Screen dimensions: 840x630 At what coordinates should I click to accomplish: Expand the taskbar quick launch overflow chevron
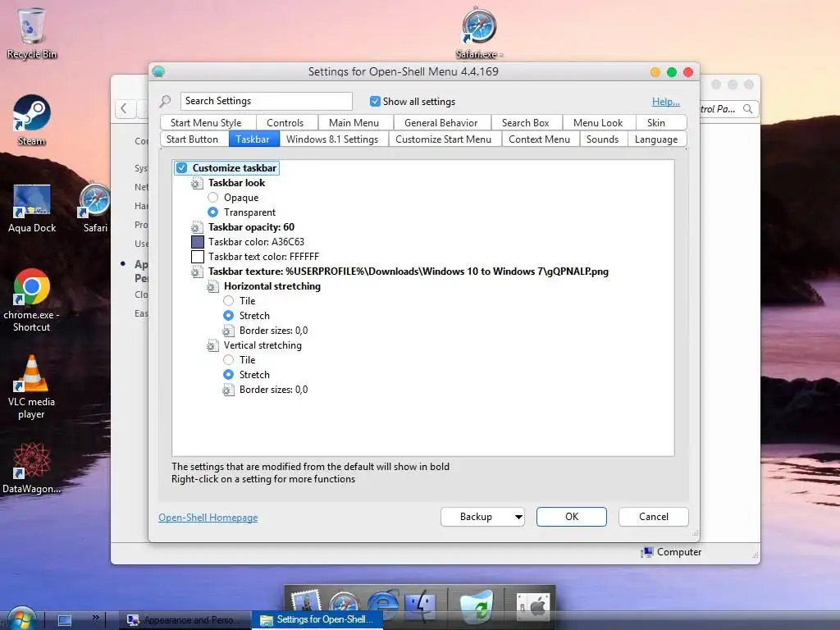point(96,617)
